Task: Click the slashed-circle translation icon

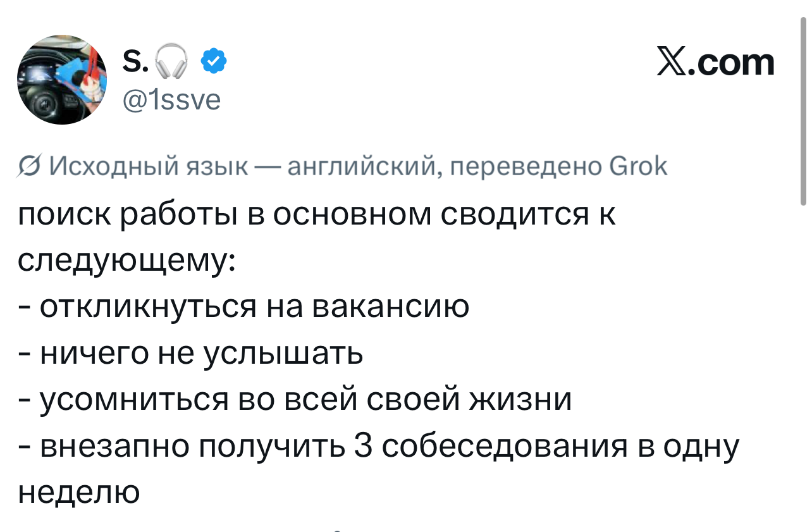Action: (x=28, y=168)
